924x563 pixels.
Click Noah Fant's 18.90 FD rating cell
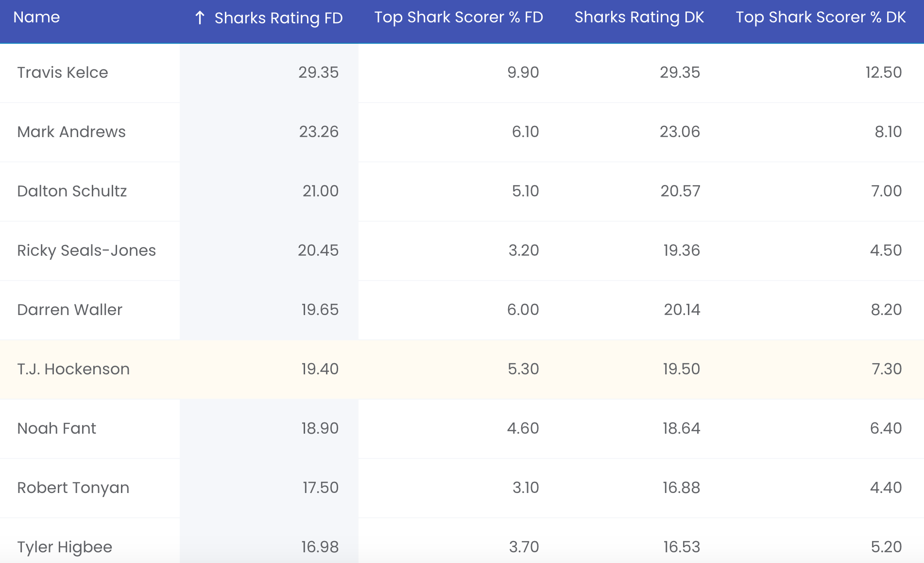pyautogui.click(x=269, y=429)
